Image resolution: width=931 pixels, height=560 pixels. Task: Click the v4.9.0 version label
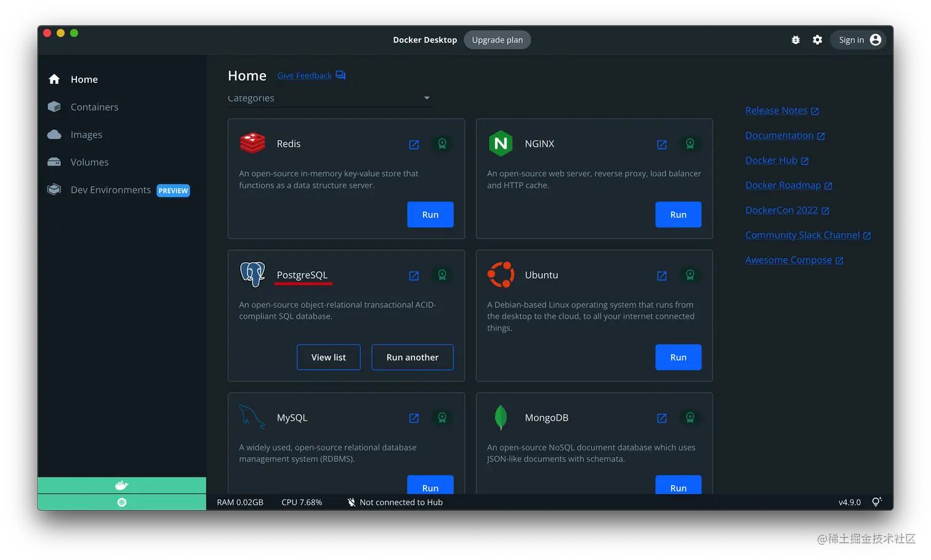pyautogui.click(x=850, y=503)
